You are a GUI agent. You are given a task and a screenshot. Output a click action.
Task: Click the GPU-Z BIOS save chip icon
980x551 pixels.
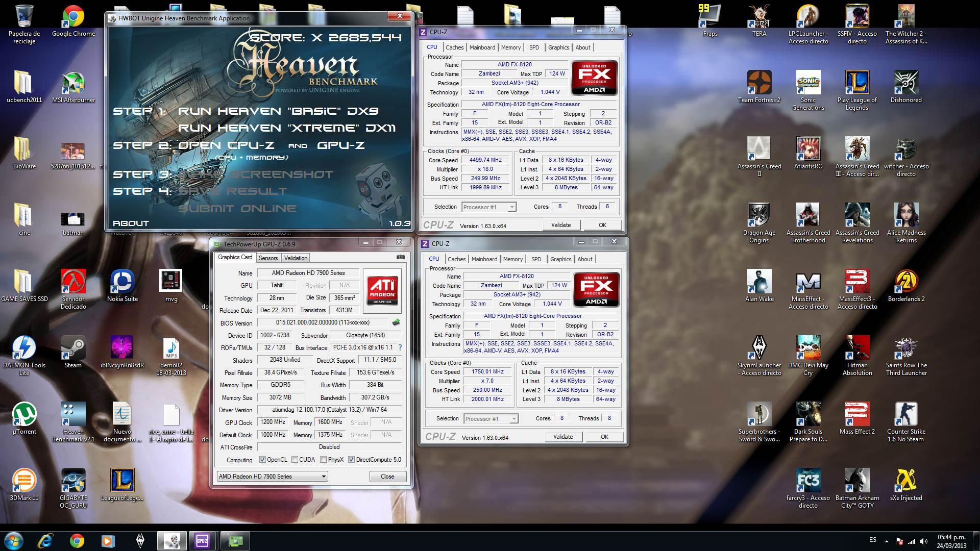click(396, 322)
